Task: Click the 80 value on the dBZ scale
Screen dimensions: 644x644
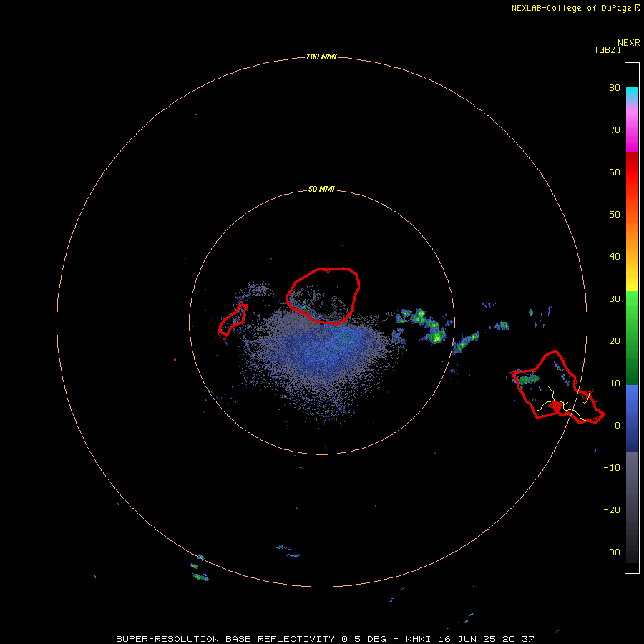Action: tap(615, 87)
